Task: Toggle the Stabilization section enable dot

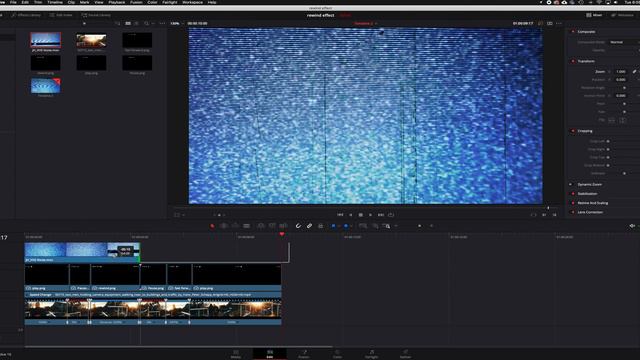Action: pos(573,194)
